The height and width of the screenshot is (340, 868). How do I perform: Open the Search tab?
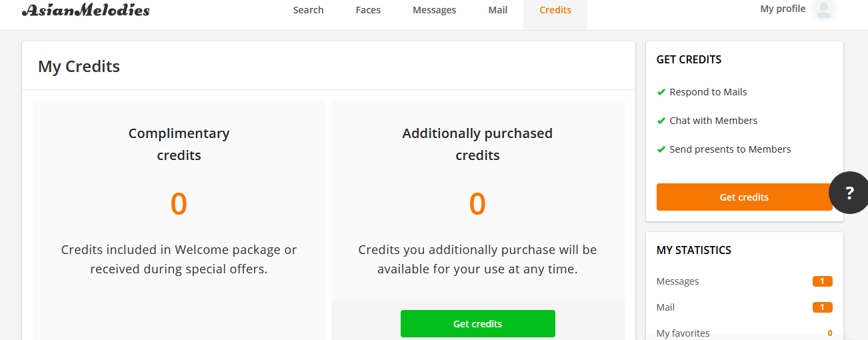tap(308, 10)
